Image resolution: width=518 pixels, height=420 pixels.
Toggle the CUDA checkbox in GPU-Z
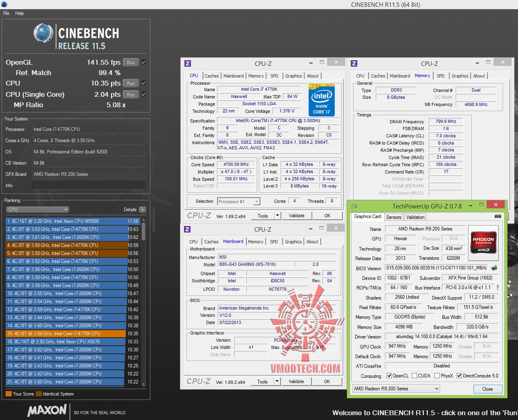click(x=414, y=376)
